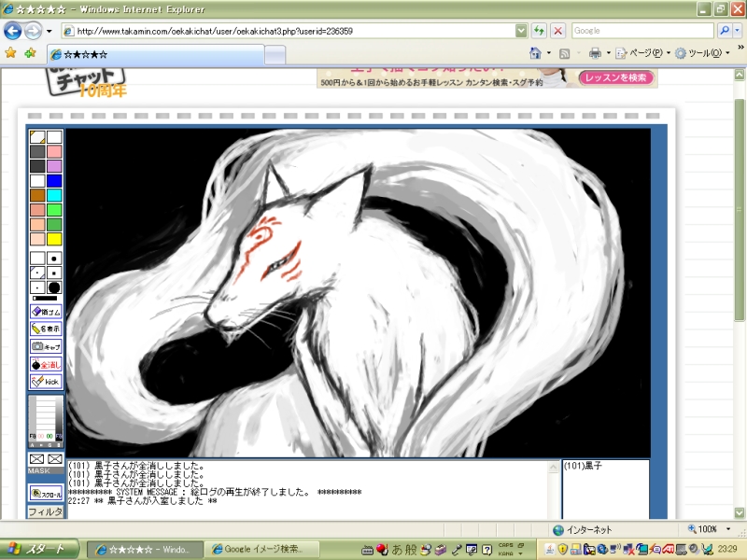This screenshot has height=560, width=747.
Task: Expand the Print dropdown arrow
Action: click(x=609, y=53)
